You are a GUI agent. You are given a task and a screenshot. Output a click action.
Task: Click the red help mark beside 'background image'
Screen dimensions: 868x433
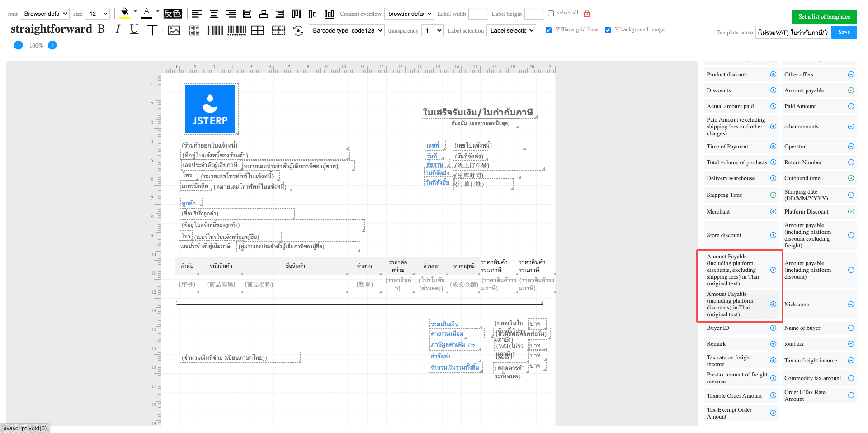(617, 29)
